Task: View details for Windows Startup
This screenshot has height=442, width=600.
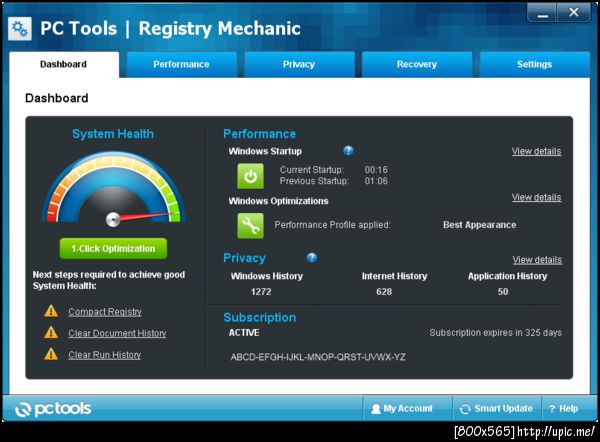Action: click(536, 151)
